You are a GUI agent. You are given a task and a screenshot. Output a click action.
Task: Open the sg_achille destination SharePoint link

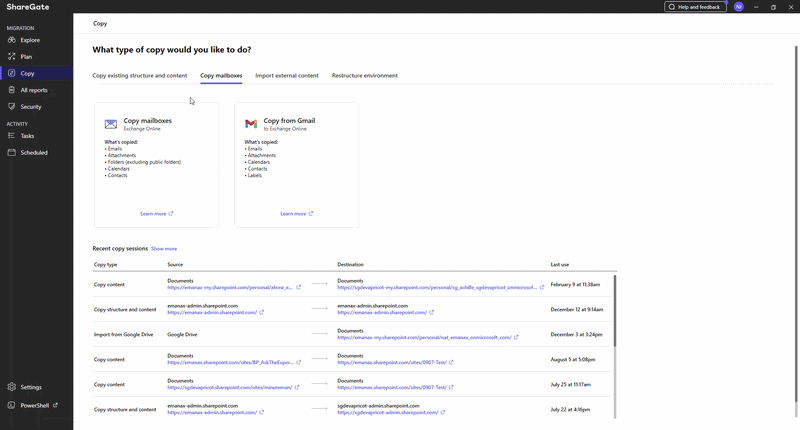pos(437,288)
